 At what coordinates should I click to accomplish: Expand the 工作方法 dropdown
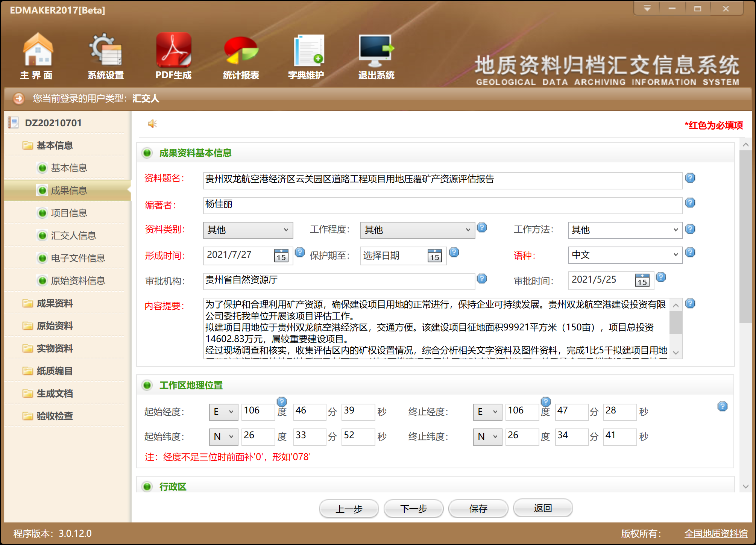tap(625, 230)
